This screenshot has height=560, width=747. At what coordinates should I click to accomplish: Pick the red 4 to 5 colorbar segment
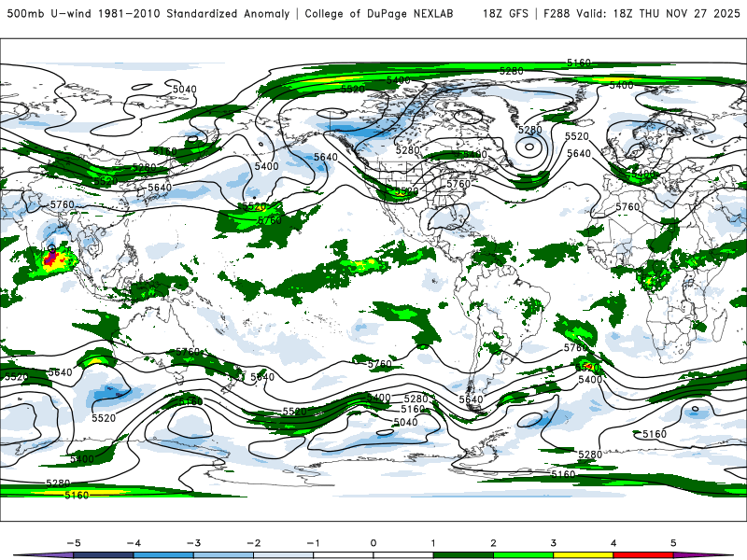pyautogui.click(x=643, y=555)
